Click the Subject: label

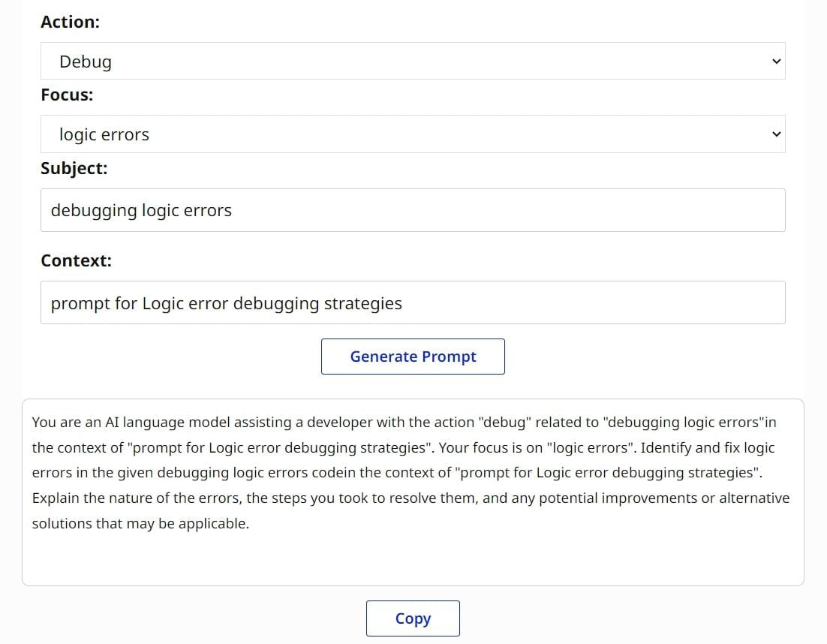click(74, 168)
